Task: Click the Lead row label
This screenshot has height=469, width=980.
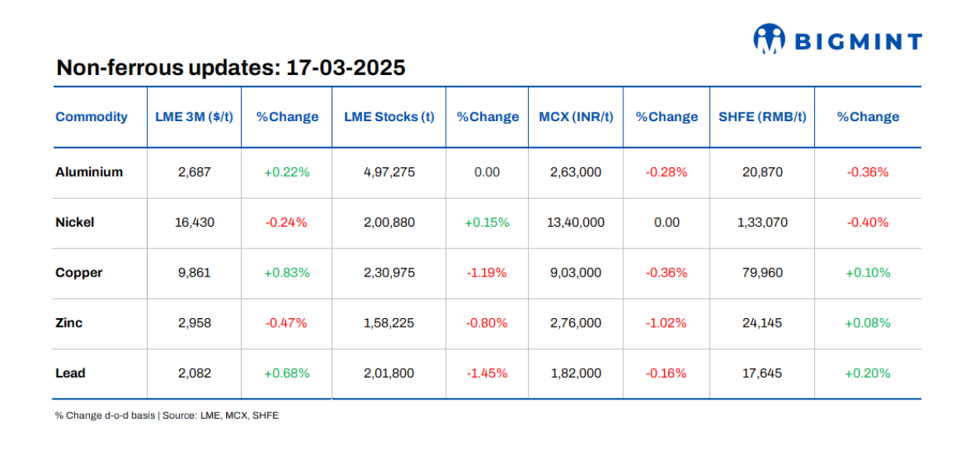Action: point(70,373)
